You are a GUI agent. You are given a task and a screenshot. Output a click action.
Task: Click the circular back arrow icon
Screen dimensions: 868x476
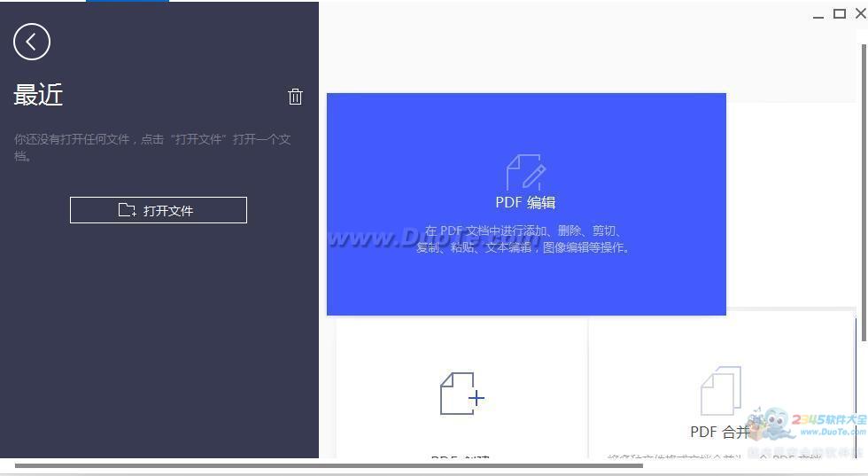32,42
